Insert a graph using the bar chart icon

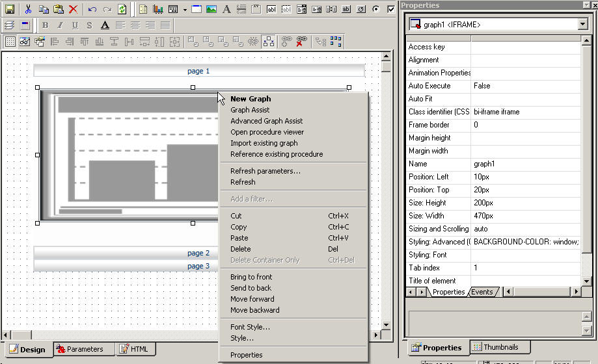[157, 10]
